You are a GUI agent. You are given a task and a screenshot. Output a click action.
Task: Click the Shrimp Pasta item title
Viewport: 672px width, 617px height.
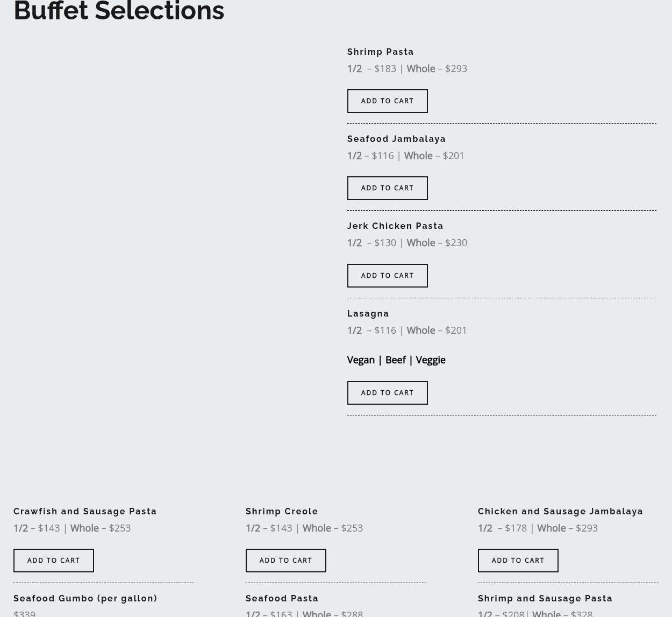tap(380, 52)
